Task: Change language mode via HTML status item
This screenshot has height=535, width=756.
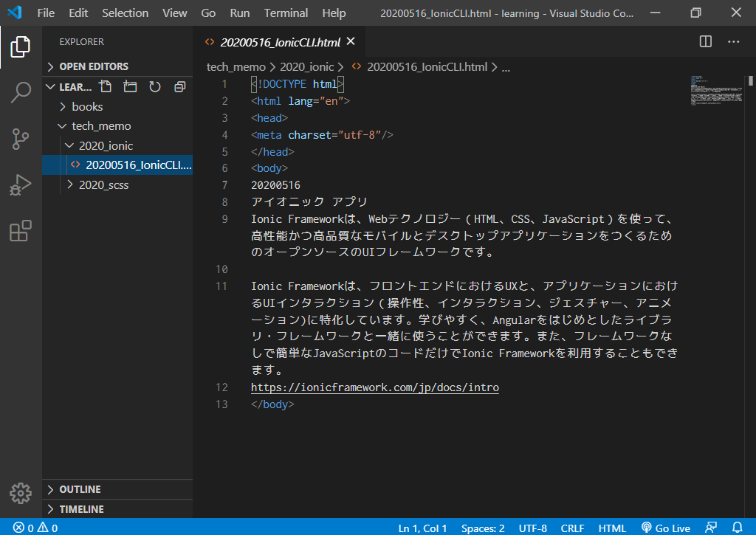Action: coord(612,528)
